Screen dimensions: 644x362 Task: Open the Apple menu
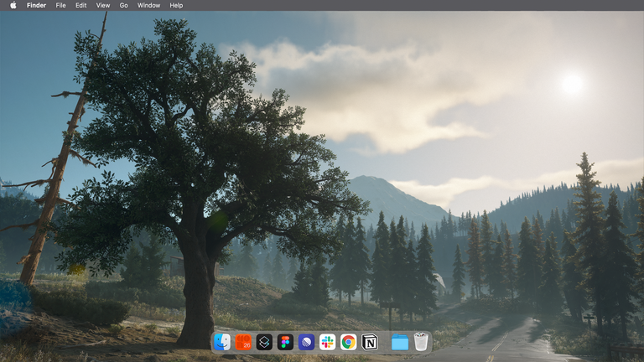point(13,5)
